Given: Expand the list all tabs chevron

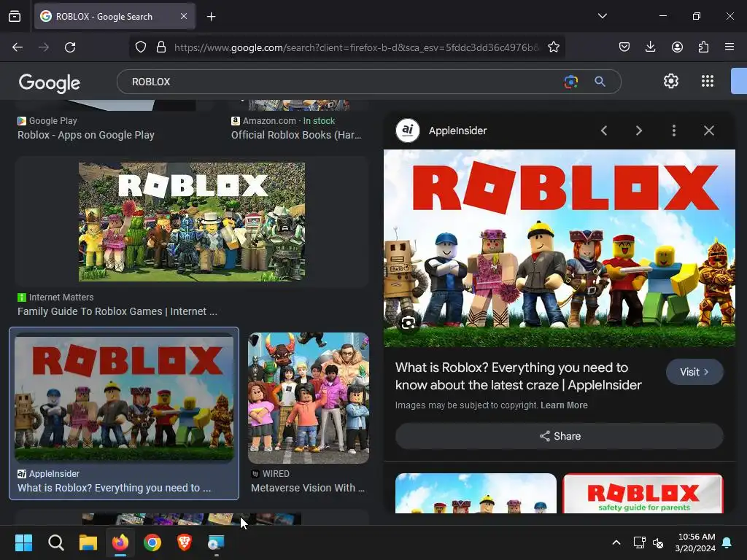Looking at the screenshot, I should [602, 16].
